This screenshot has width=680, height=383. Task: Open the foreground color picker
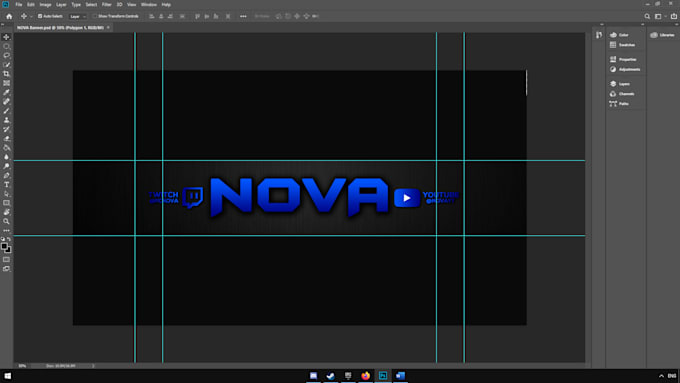pyautogui.click(x=4, y=246)
